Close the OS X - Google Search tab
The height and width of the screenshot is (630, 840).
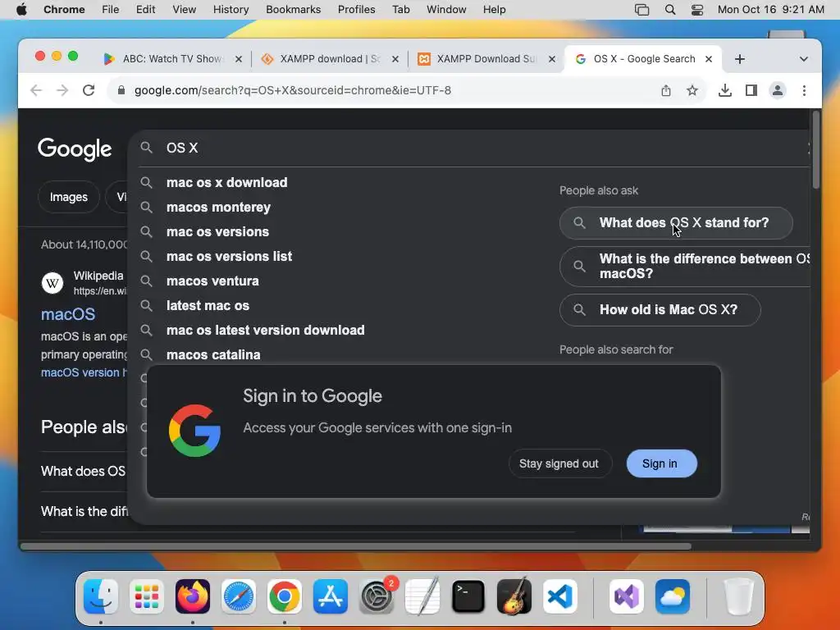click(709, 59)
